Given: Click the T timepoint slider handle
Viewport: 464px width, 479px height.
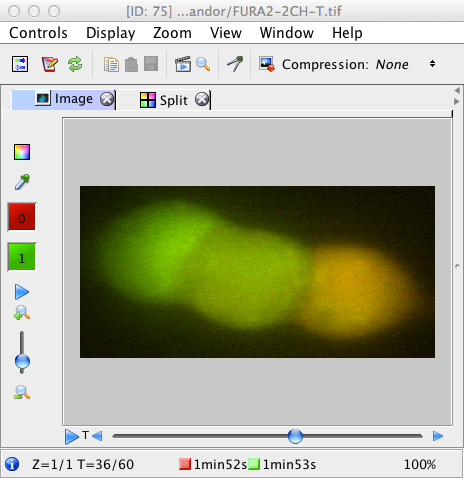Looking at the screenshot, I should point(295,436).
